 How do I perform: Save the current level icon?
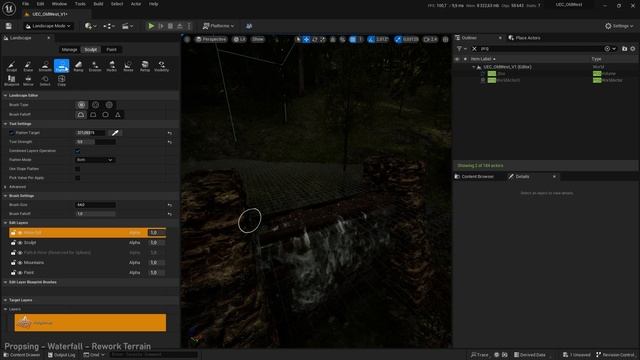click(x=9, y=26)
